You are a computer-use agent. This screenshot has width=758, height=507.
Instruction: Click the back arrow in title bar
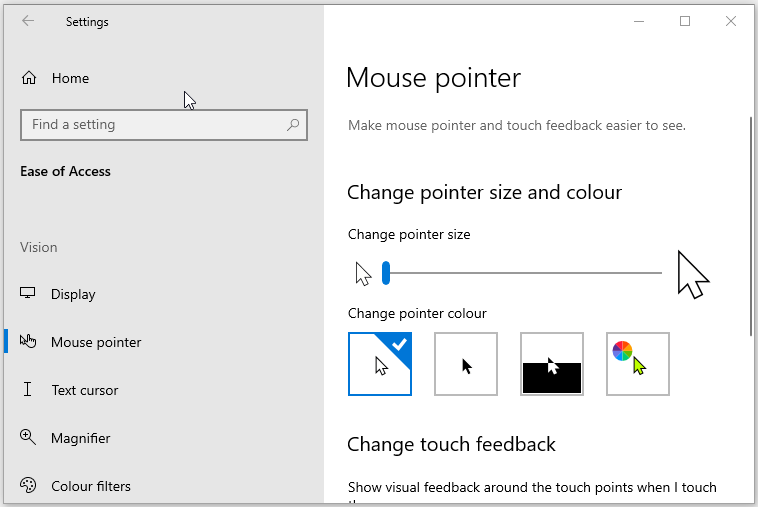click(28, 21)
